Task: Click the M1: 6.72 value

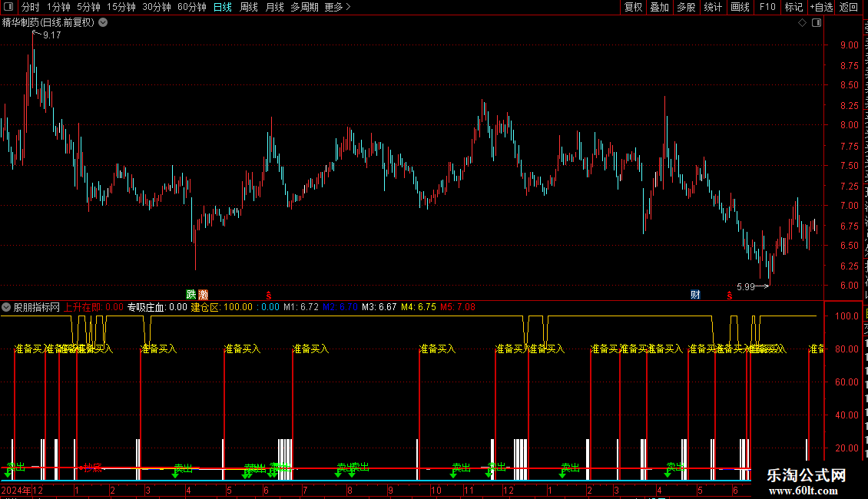Action: pyautogui.click(x=301, y=307)
